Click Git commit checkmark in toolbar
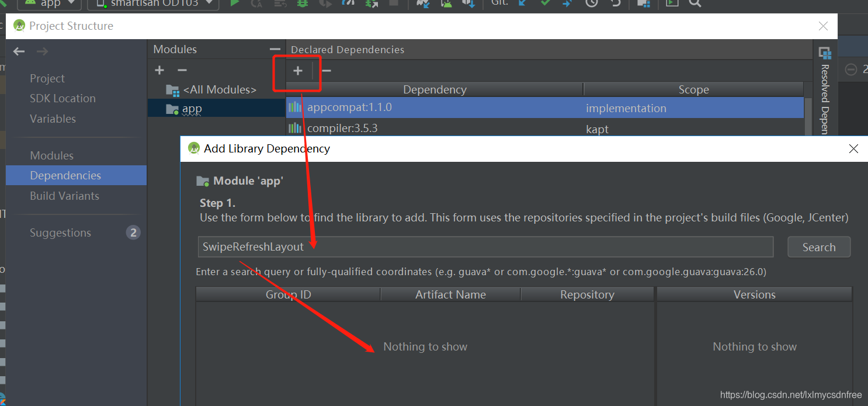Image resolution: width=868 pixels, height=406 pixels. tap(545, 3)
